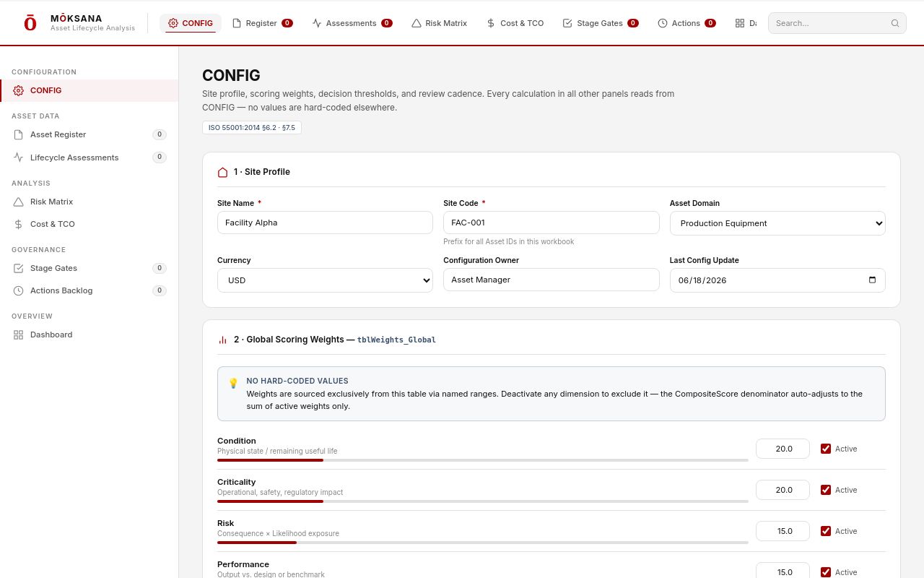Switch to the Stage Gates tab
924x578 pixels.
(601, 23)
